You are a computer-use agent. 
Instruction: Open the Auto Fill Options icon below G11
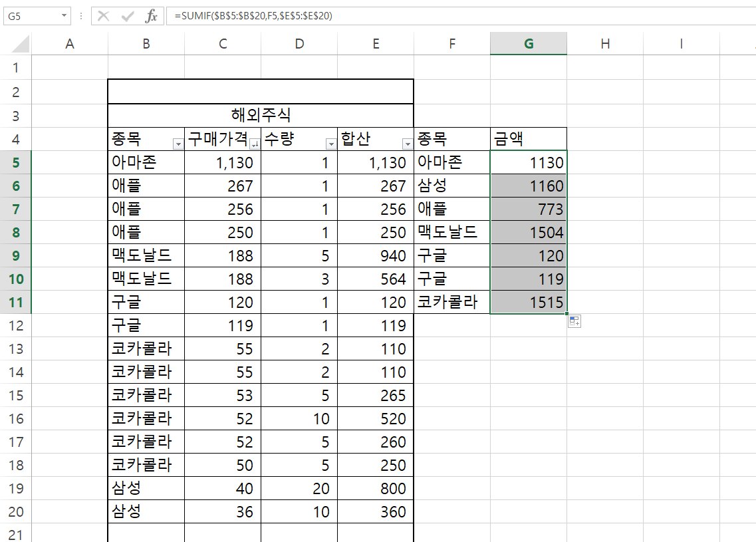point(574,321)
